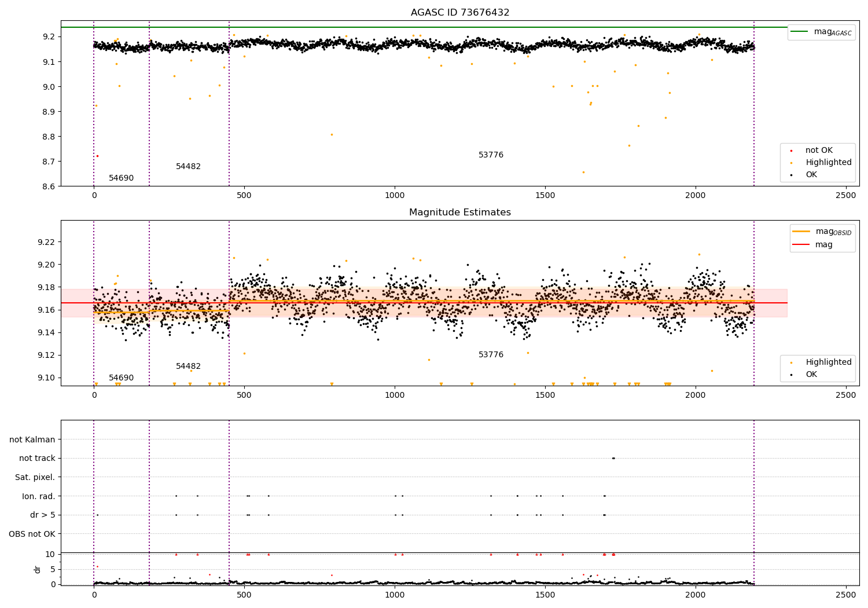Click the 54690 annotation in the top plot
The height and width of the screenshot is (608, 868).
(x=121, y=178)
